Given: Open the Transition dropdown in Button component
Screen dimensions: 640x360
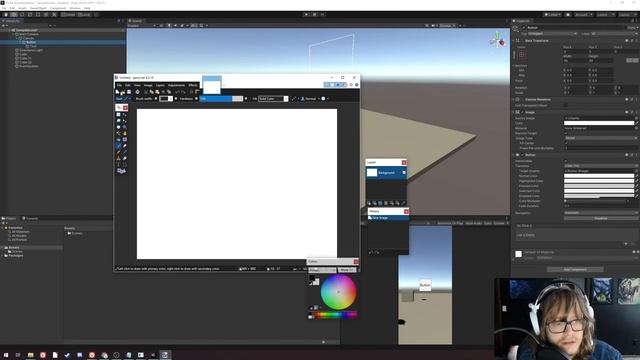Looking at the screenshot, I should click(x=600, y=166).
